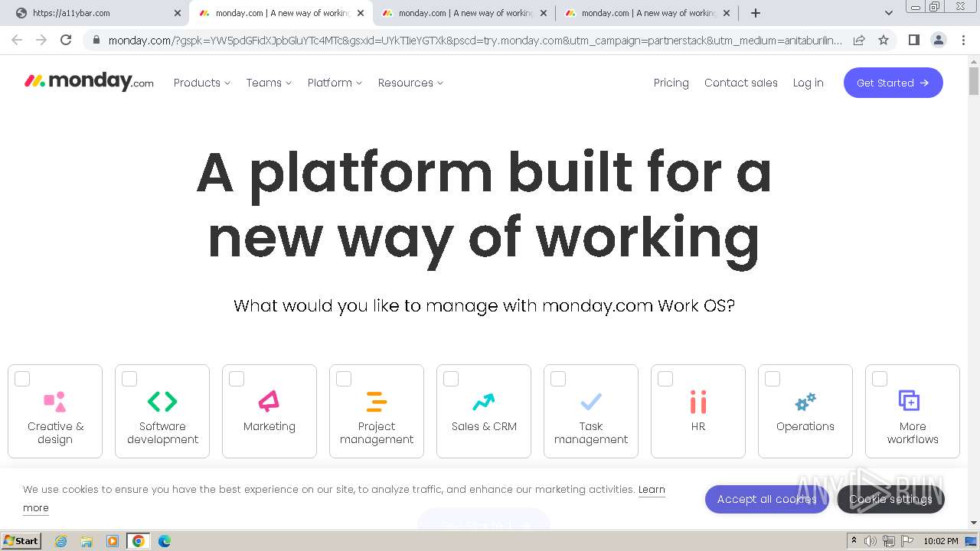Accept all cookies

767,499
